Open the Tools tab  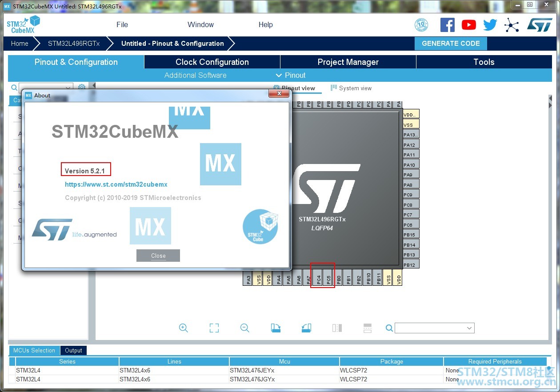(484, 62)
